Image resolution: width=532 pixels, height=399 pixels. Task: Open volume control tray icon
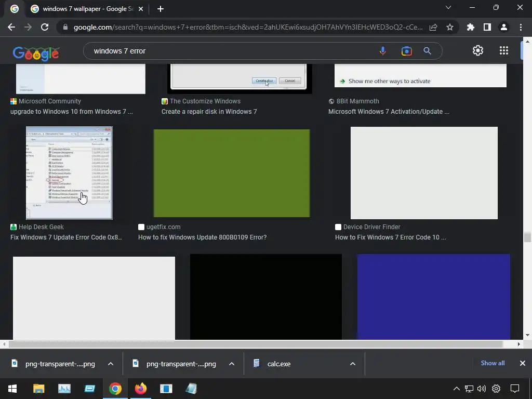(482, 389)
